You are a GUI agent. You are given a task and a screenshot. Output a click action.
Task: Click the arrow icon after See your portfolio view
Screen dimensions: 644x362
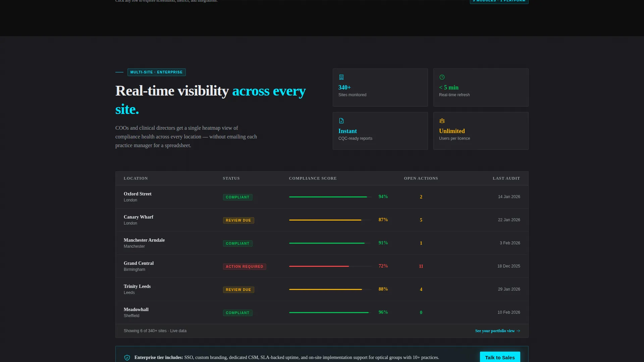click(x=518, y=331)
